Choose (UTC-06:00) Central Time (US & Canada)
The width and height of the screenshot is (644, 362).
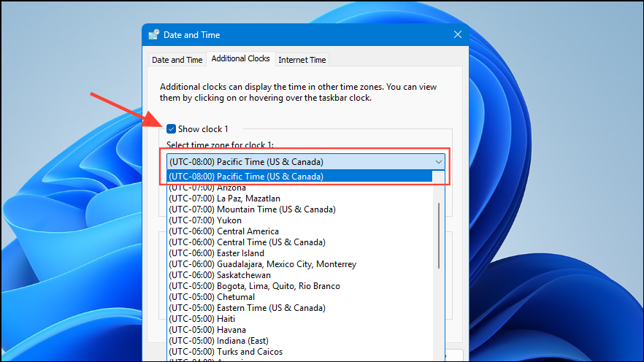pos(300,242)
